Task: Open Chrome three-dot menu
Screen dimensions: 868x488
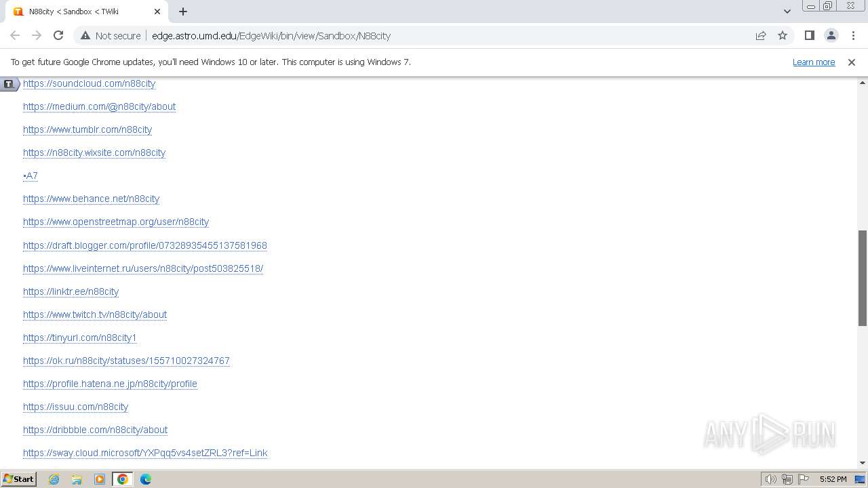Action: [x=853, y=35]
